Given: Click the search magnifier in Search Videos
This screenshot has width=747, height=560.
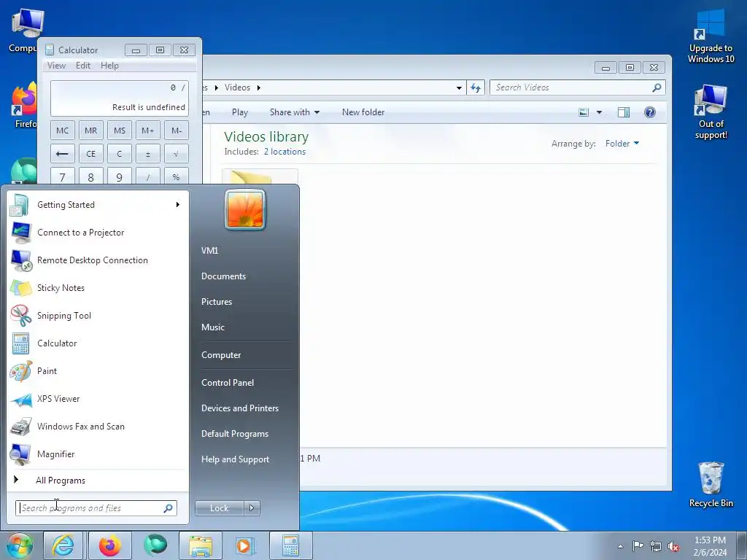Looking at the screenshot, I should [657, 87].
